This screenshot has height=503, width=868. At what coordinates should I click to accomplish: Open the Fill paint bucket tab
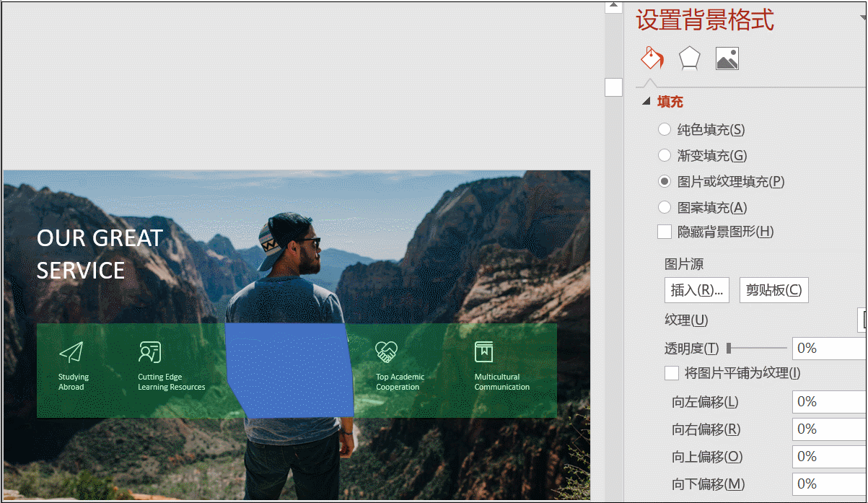click(652, 58)
